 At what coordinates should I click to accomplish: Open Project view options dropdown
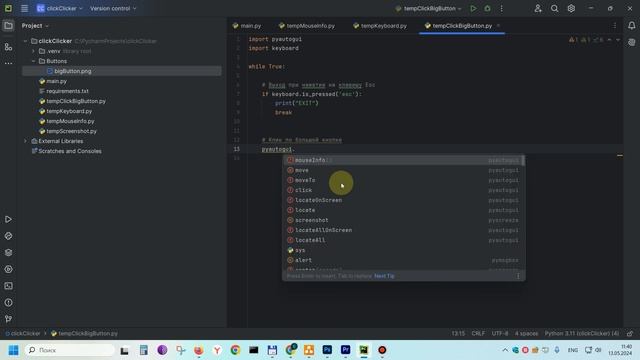point(35,26)
